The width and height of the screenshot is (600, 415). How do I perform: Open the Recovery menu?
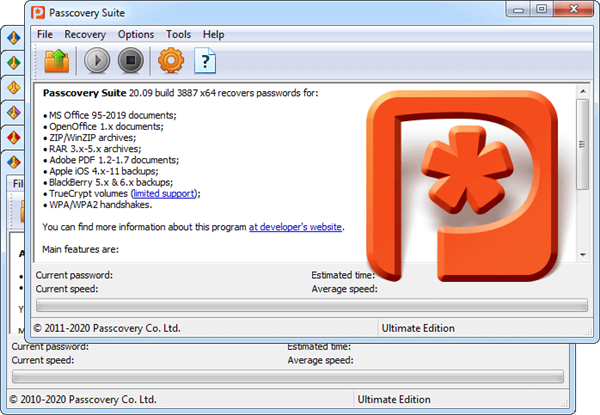coord(85,34)
